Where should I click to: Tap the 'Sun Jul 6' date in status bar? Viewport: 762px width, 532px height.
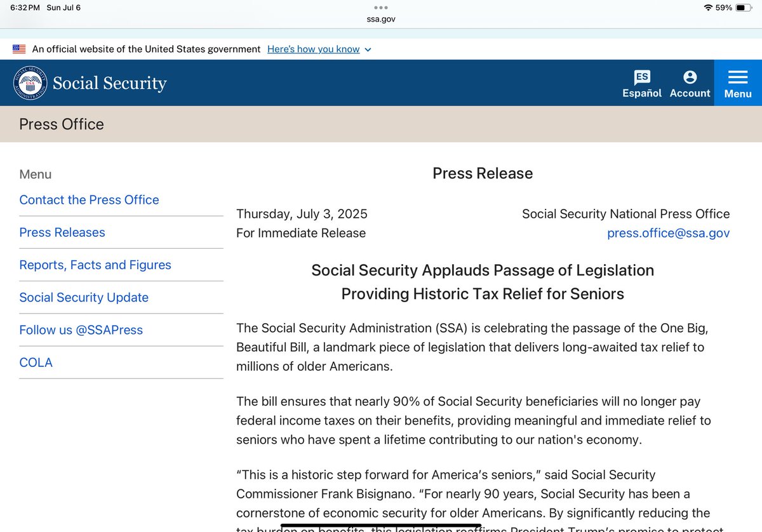(63, 8)
